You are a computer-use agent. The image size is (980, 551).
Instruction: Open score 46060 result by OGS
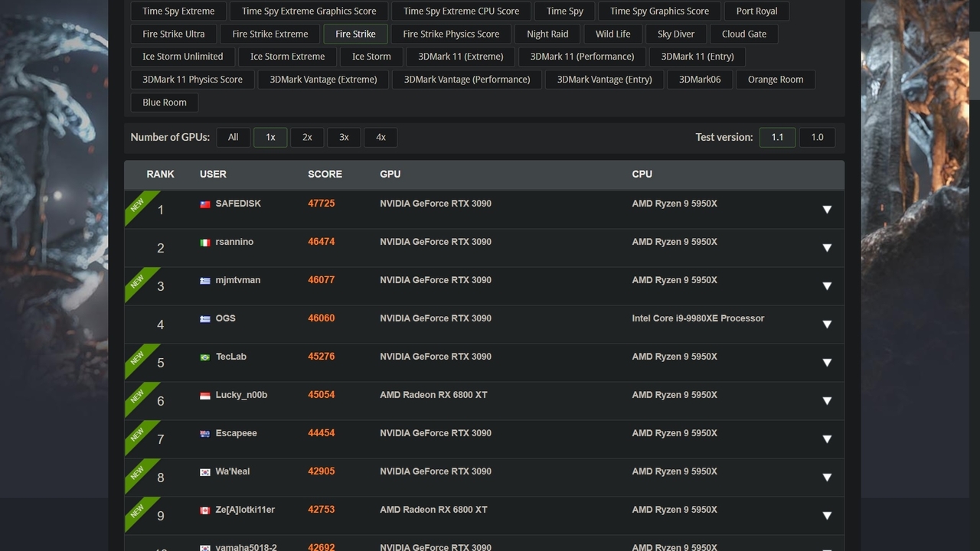[x=322, y=318]
